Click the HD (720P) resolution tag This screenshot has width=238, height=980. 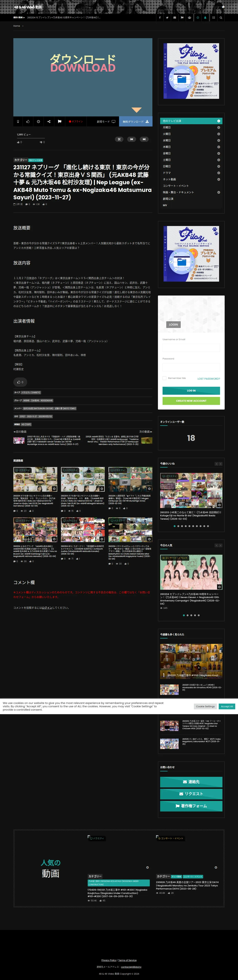(26, 424)
